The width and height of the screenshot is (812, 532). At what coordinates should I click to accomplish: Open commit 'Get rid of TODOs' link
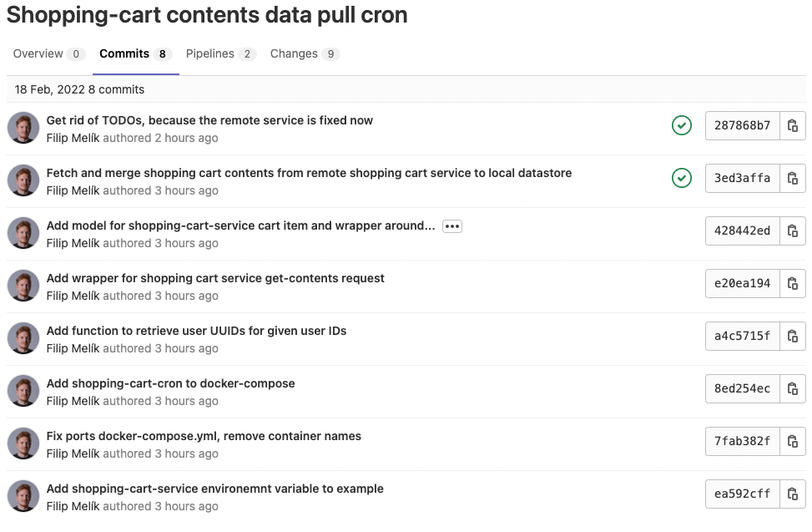pos(209,120)
